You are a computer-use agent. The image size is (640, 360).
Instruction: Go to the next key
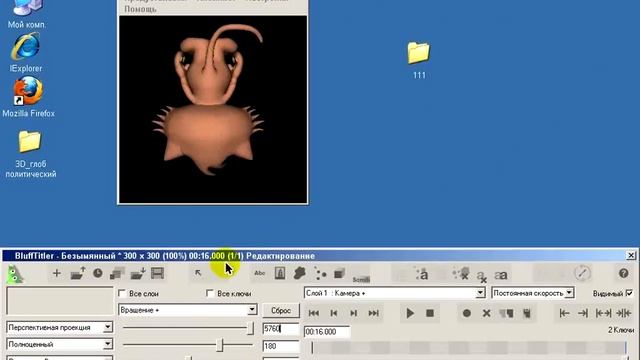(353, 313)
